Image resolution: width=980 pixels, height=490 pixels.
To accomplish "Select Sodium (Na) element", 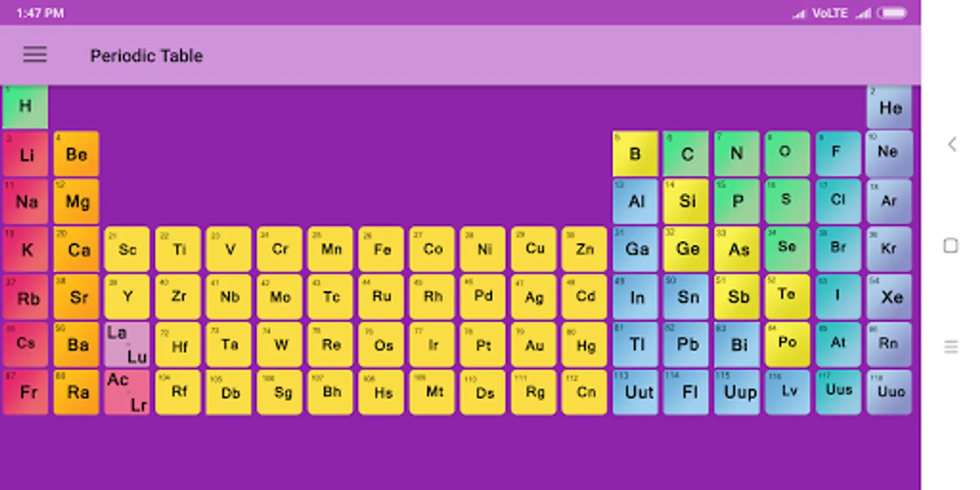I will (x=25, y=201).
